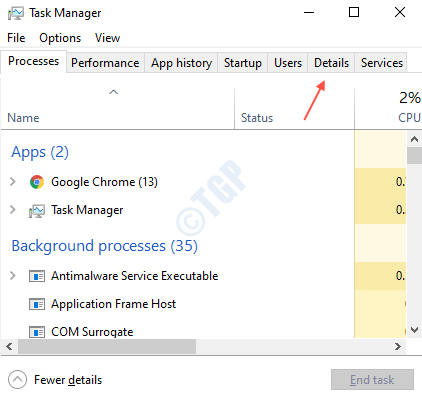
Task: Click the Google Chrome icon in Apps
Action: (37, 182)
